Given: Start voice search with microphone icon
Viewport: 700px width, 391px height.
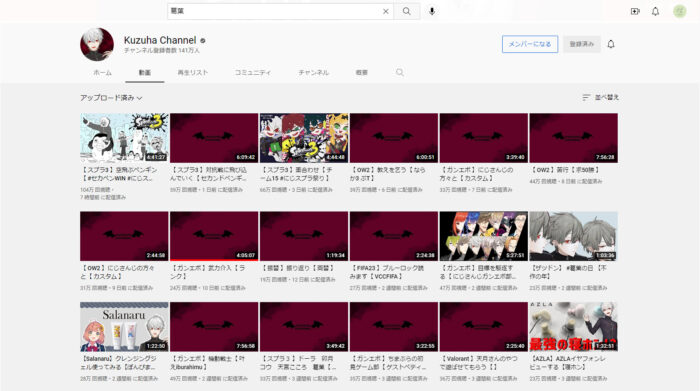Looking at the screenshot, I should coord(432,11).
